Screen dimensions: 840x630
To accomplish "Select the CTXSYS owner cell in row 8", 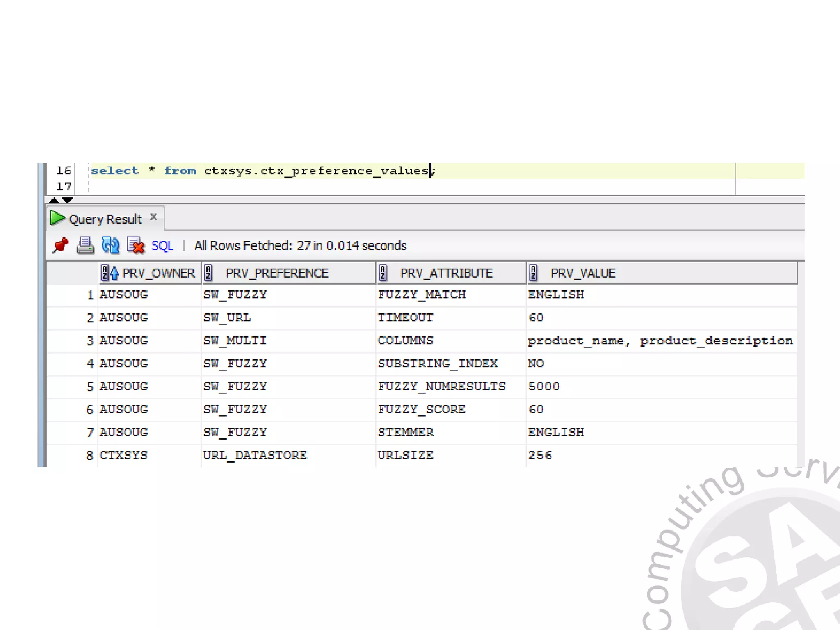I will coord(123,455).
